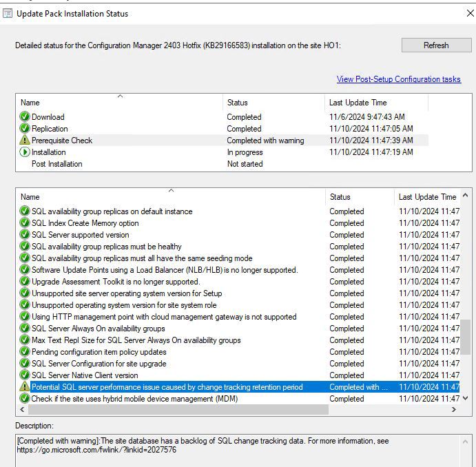476x467 pixels.
Task: Sort upper list by Status column header
Action: [274, 103]
